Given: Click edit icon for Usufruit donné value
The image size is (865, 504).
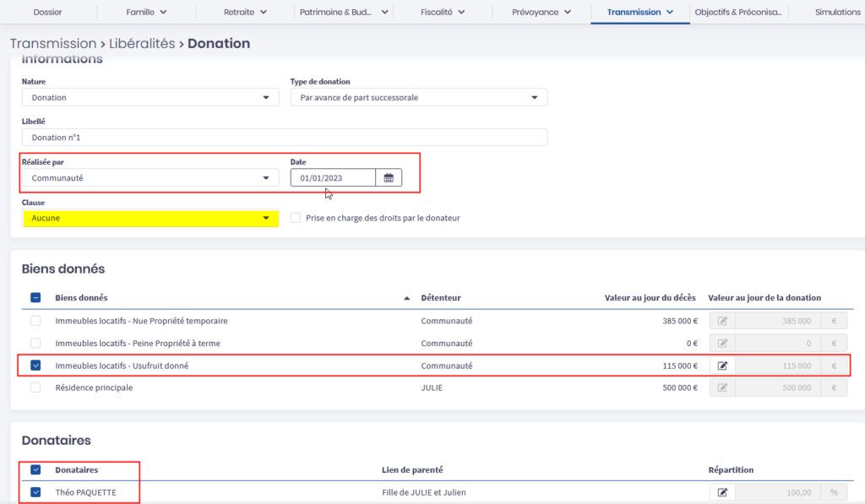Looking at the screenshot, I should point(722,366).
